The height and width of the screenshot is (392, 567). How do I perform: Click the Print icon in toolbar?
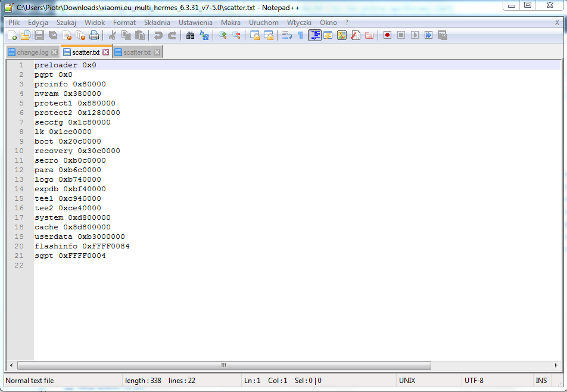(94, 36)
